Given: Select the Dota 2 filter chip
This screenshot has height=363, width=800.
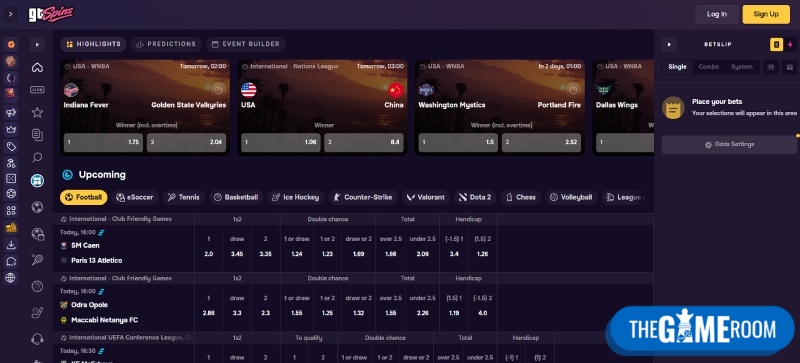Looking at the screenshot, I should click(x=475, y=197).
